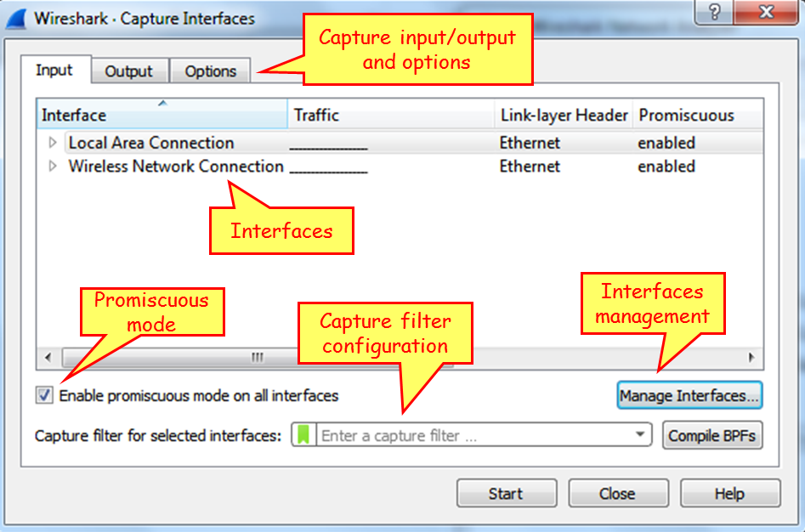The width and height of the screenshot is (805, 532).
Task: Click the Wireshark shark fin title icon
Action: point(15,20)
